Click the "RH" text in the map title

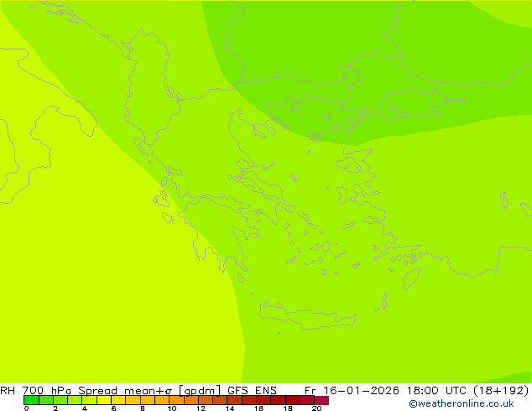click(x=8, y=390)
